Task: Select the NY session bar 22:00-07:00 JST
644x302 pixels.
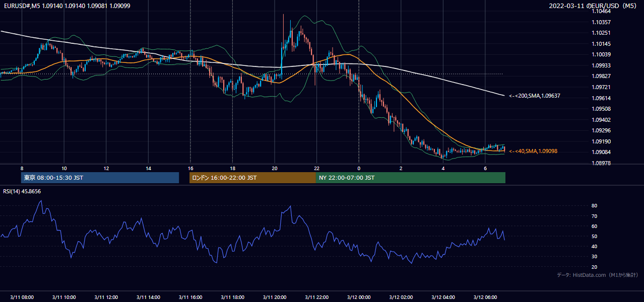Action: tap(411, 178)
